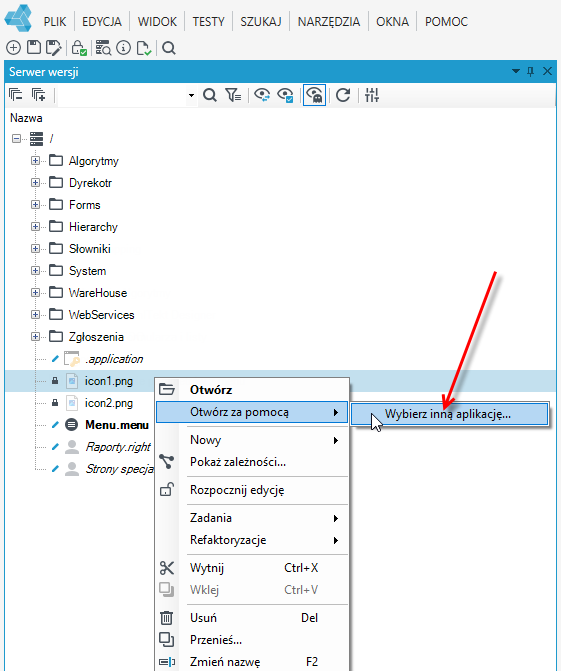The image size is (561, 671).
Task: Expand the WebServices folder
Action: 35,315
